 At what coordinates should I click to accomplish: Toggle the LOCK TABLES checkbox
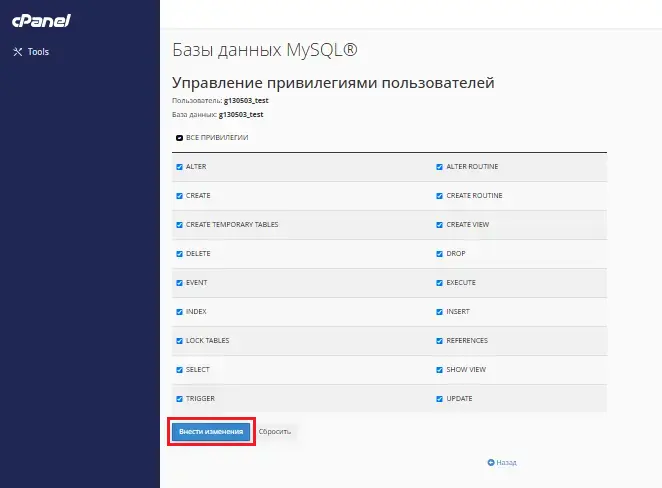pos(179,340)
